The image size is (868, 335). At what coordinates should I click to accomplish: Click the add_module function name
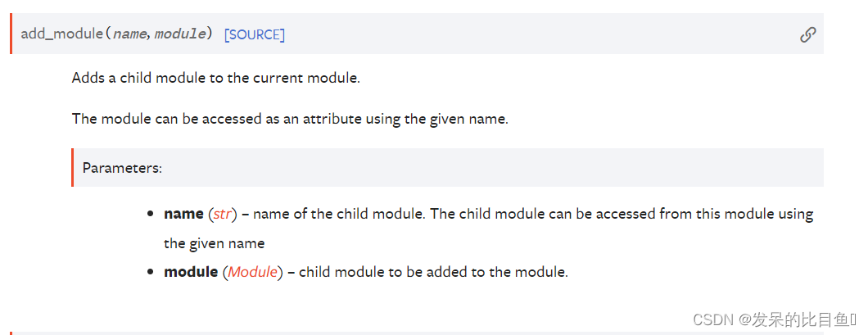(61, 34)
